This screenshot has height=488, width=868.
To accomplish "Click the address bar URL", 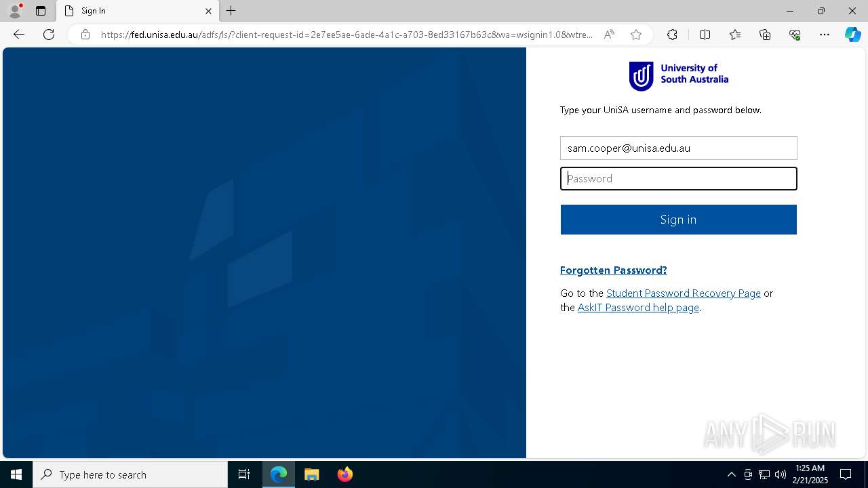I will (347, 35).
